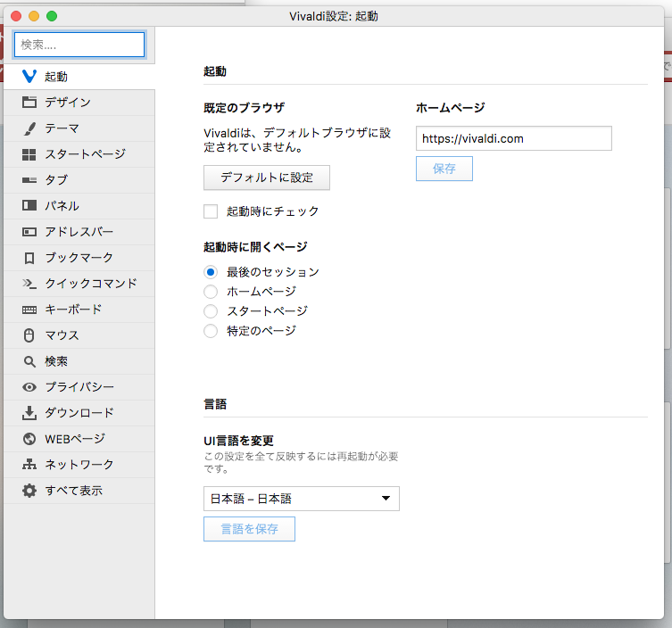
Task: Open クイックコマンド settings label
Action: (91, 284)
